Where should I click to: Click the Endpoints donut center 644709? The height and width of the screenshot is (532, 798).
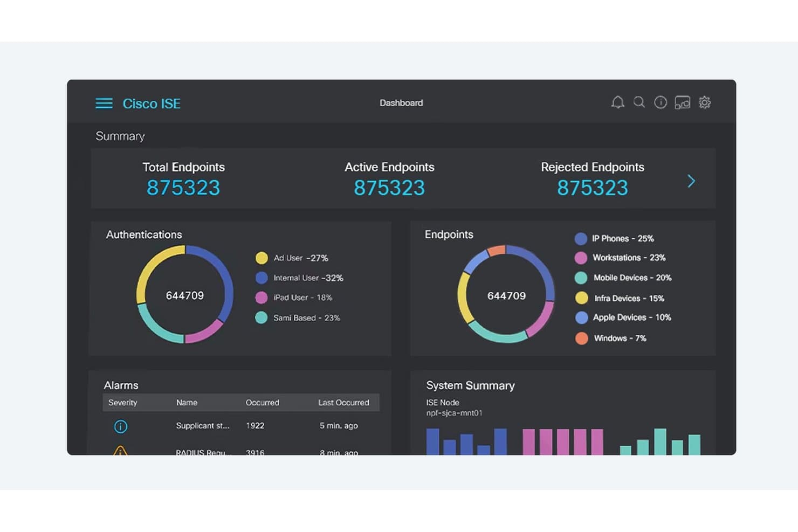pyautogui.click(x=506, y=295)
